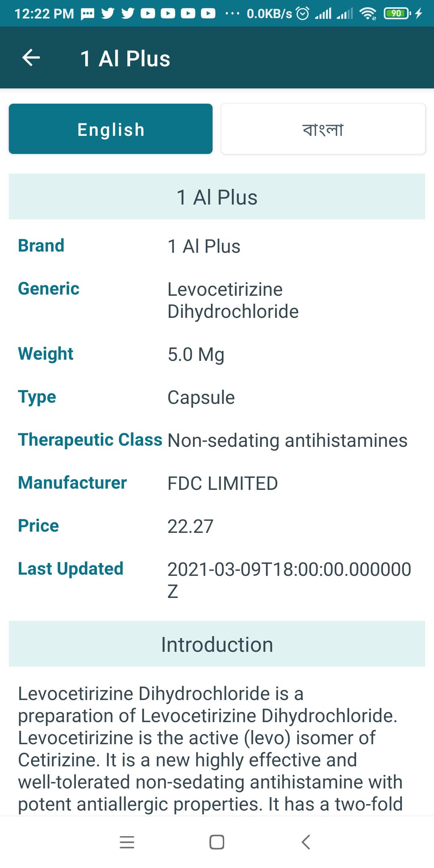
Task: Tap the alarm clock status icon
Action: (303, 14)
